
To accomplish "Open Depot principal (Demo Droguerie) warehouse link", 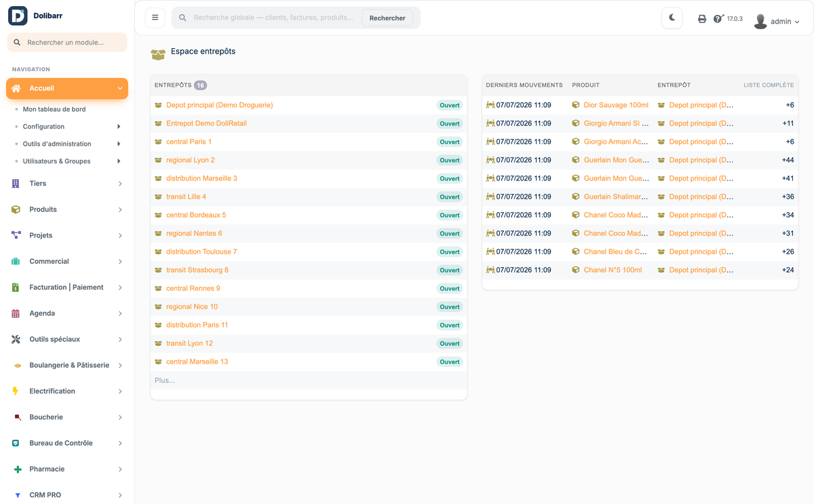I will [x=219, y=105].
